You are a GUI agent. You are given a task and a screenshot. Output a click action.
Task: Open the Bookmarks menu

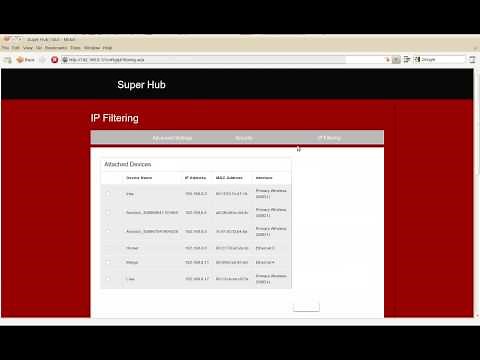click(56, 48)
